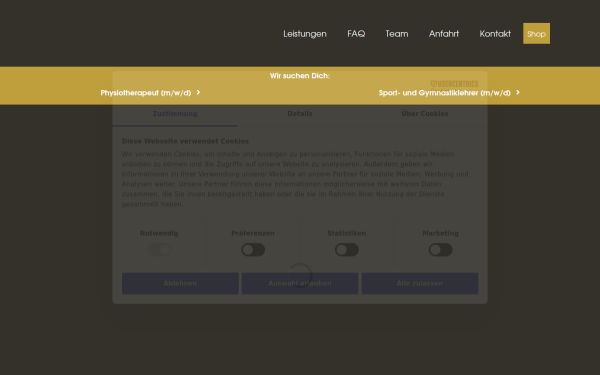Enable the Marketing cookies switch
Screen dimensions: 600x375
point(440,250)
